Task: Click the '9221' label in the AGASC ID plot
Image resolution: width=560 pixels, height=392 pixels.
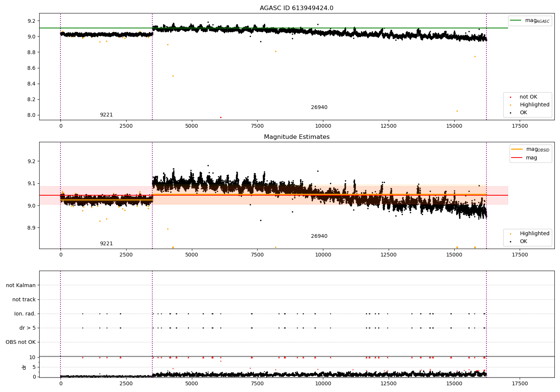Action: point(106,115)
